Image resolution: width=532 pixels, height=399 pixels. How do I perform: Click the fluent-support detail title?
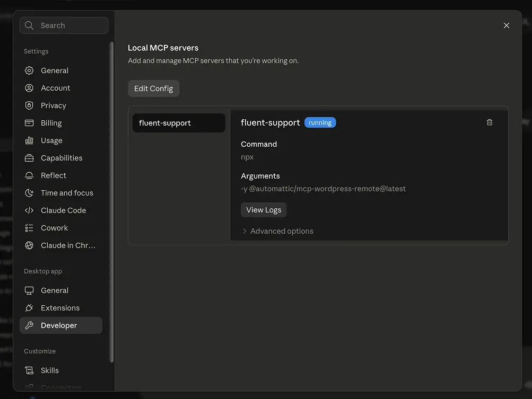click(x=271, y=122)
